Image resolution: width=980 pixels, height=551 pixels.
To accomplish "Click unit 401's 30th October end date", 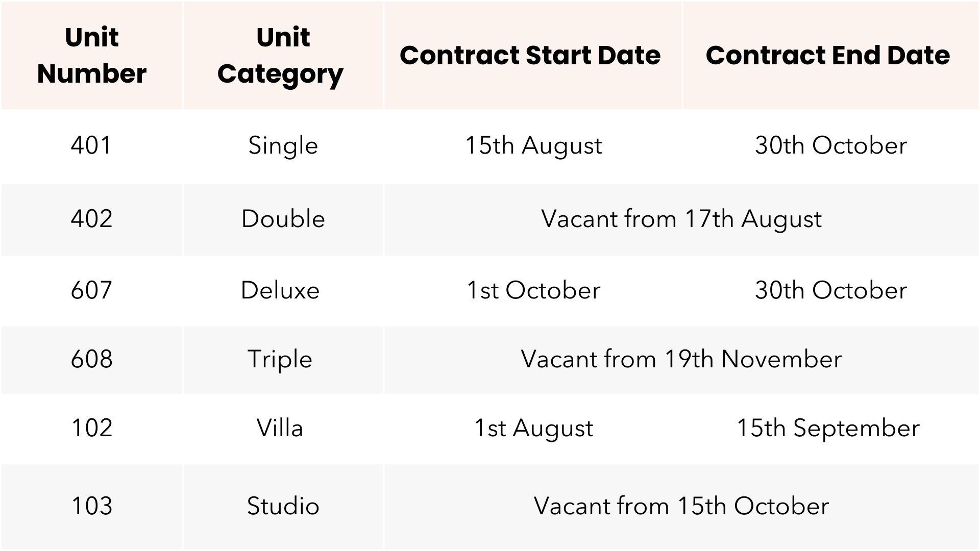I will 830,146.
